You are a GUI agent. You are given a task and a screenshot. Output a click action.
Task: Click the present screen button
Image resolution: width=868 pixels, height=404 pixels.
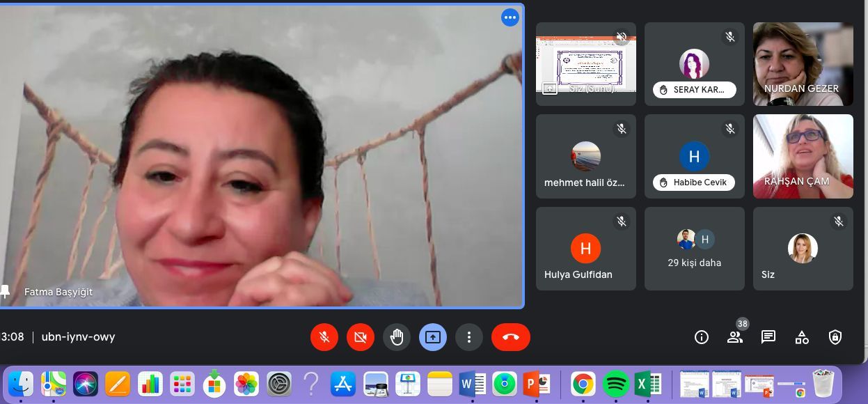[x=433, y=337]
